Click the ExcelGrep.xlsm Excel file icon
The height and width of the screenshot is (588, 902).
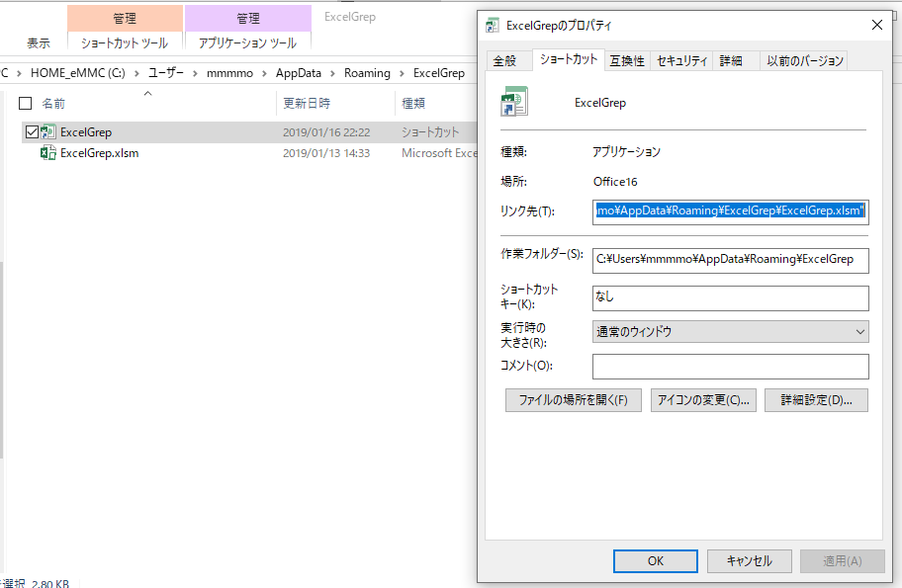click(48, 153)
